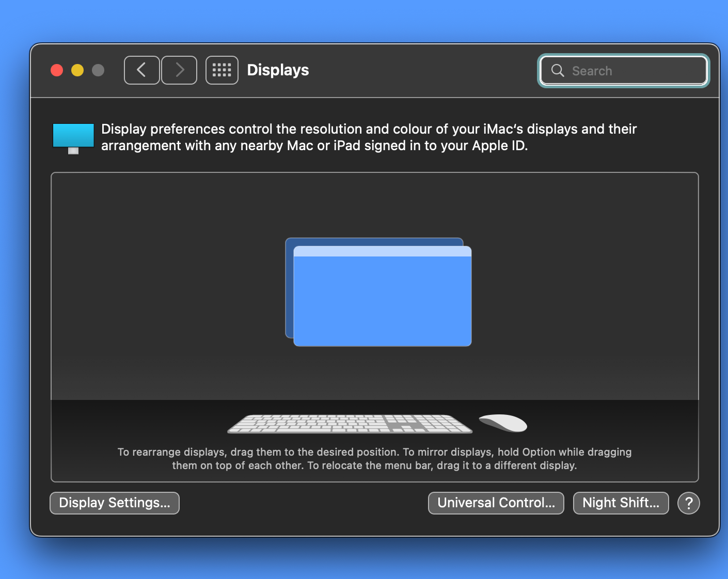Show all preferences with grid icon
The height and width of the screenshot is (579, 728).
tap(222, 70)
